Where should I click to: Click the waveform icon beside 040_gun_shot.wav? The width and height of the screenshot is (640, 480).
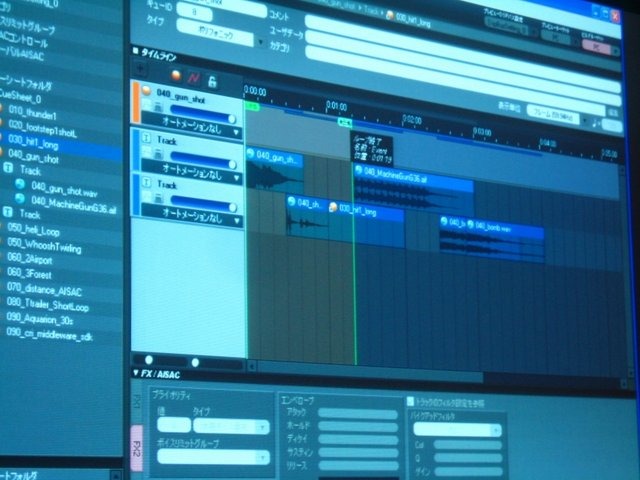20,184
